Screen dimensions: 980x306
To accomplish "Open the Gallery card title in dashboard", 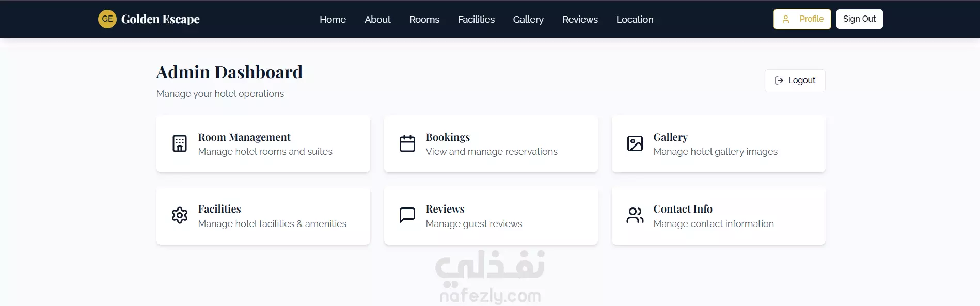I will pyautogui.click(x=671, y=137).
